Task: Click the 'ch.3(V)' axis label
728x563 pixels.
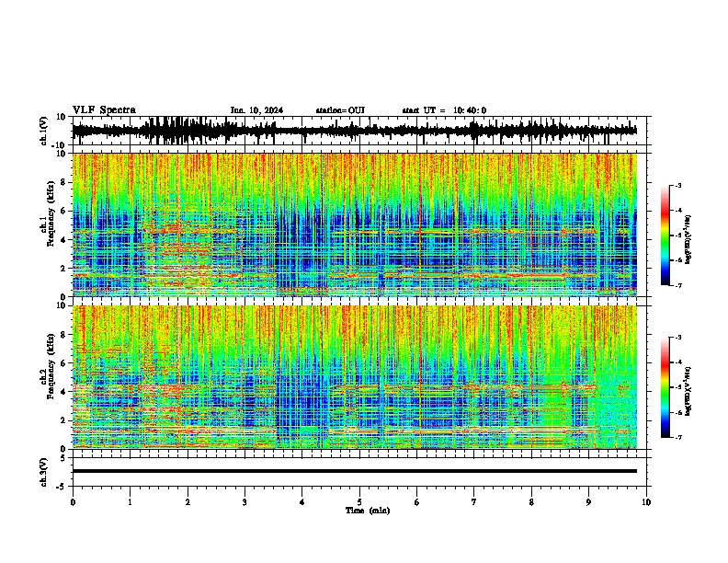Action: point(44,472)
